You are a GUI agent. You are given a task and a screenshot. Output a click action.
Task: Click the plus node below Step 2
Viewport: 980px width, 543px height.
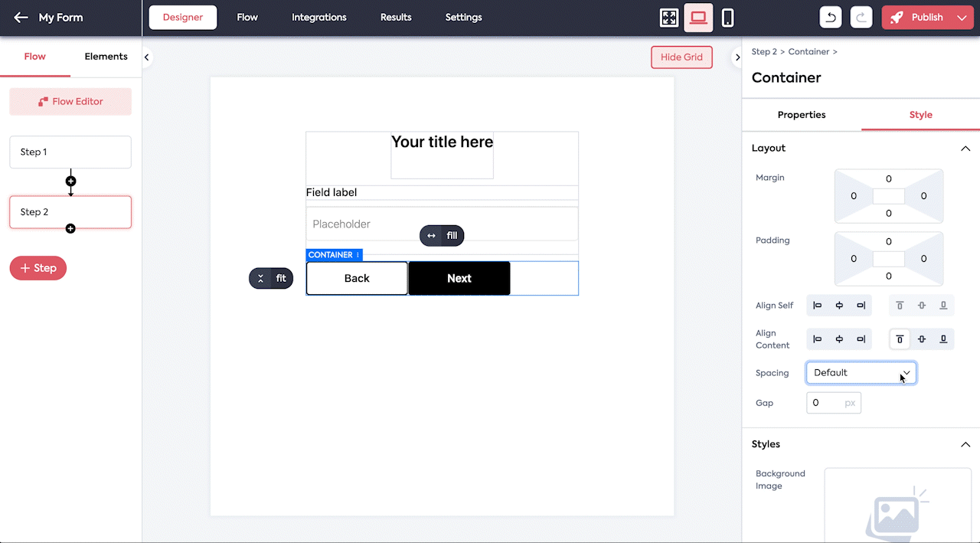70,228
